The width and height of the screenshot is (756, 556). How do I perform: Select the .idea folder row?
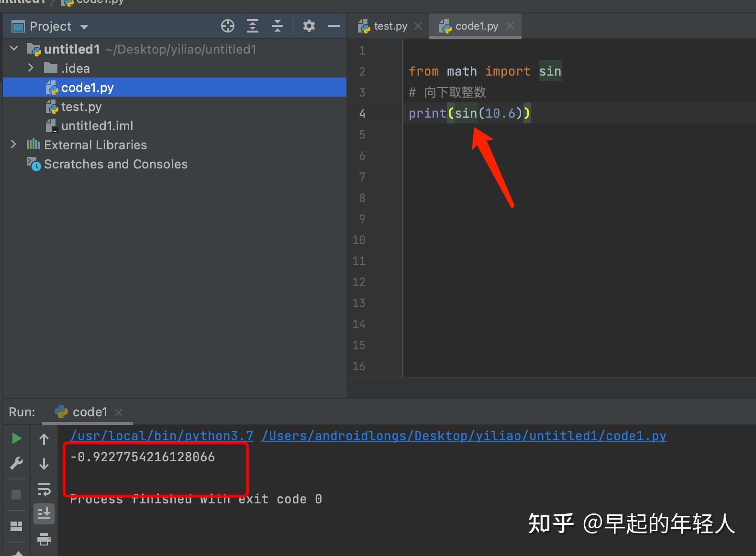click(x=175, y=68)
